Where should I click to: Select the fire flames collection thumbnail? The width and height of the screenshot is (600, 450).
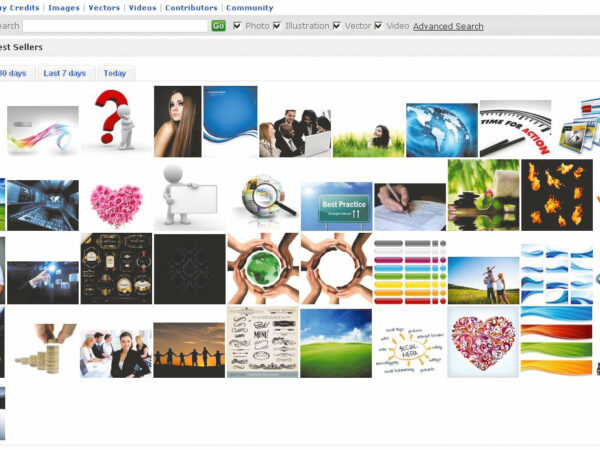click(556, 195)
